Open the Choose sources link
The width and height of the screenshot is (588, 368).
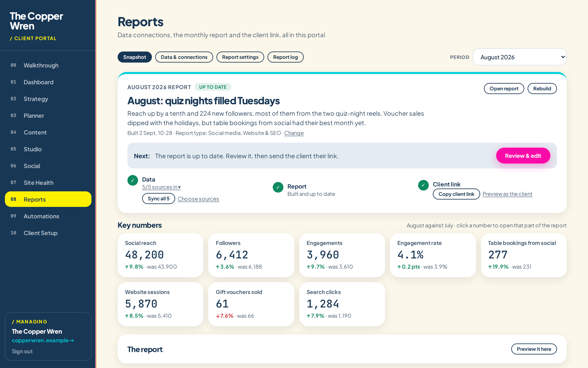[x=198, y=199]
